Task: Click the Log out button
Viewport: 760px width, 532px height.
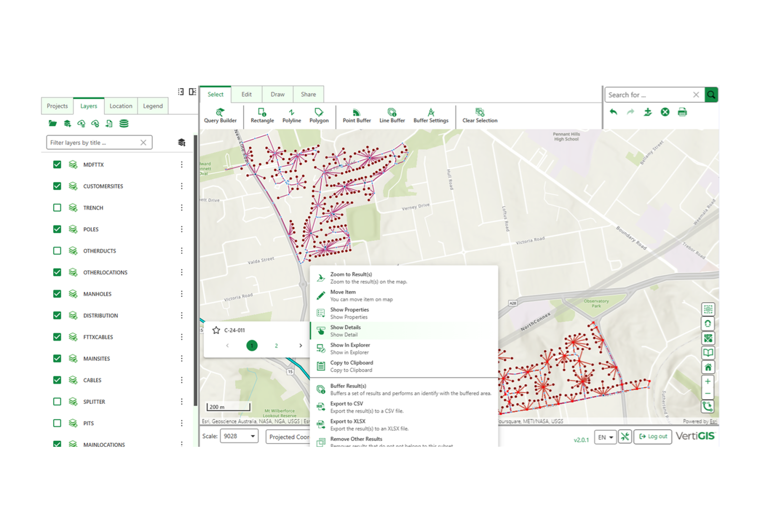Action: point(653,436)
